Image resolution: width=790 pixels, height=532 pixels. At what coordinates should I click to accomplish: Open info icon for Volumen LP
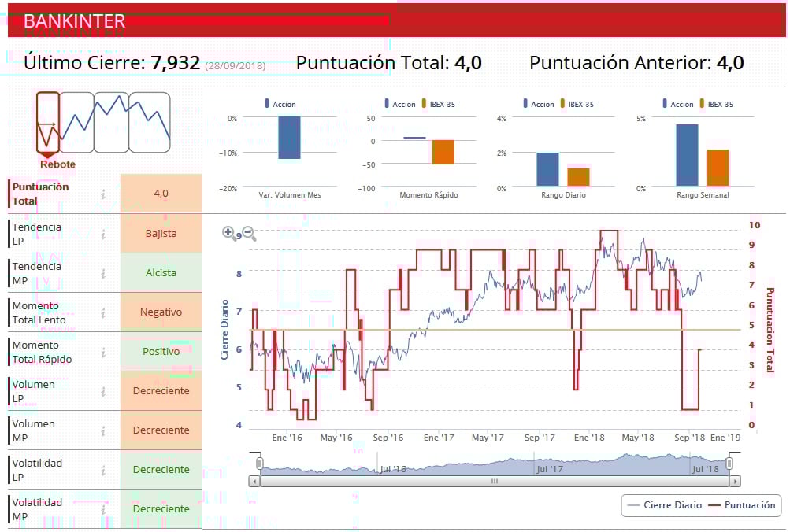click(103, 391)
